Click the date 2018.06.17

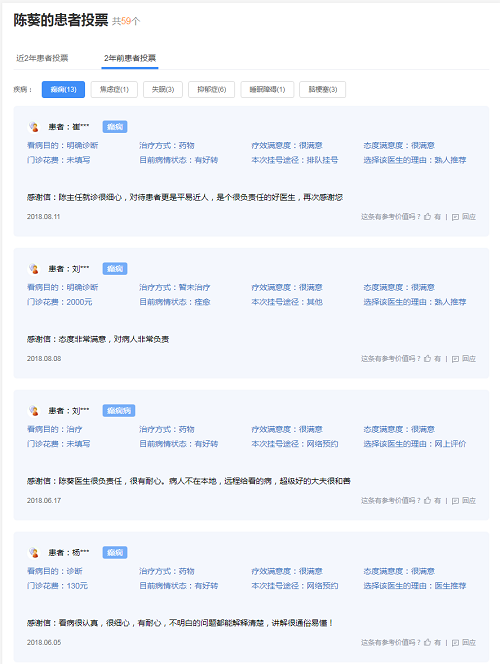44,501
